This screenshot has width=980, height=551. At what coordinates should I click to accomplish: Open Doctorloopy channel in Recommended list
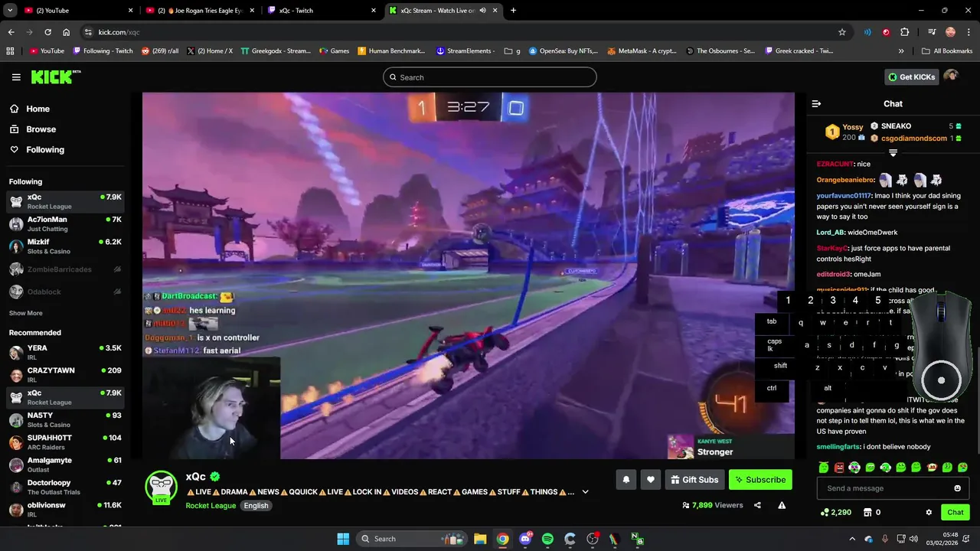pyautogui.click(x=66, y=487)
